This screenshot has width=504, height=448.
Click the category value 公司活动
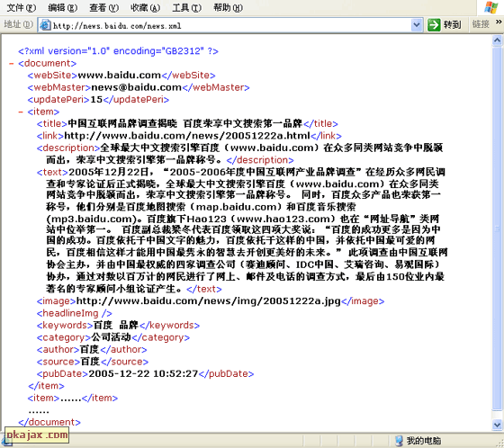[112, 337]
